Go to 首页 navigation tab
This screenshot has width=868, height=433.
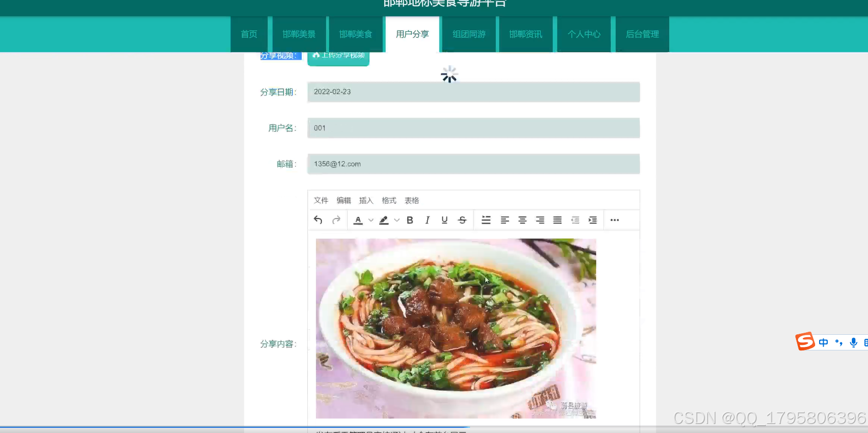(x=249, y=34)
